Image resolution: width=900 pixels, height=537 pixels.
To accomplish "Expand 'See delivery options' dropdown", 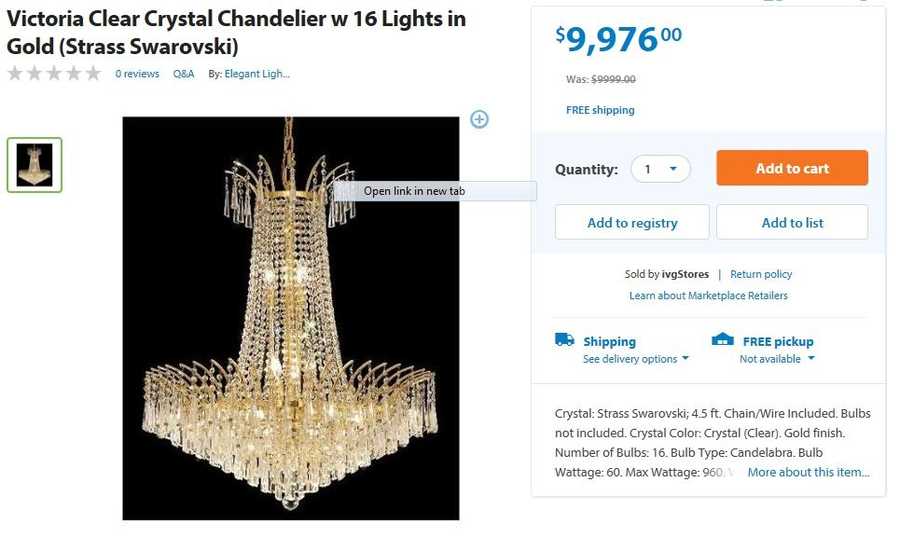I will 636,359.
